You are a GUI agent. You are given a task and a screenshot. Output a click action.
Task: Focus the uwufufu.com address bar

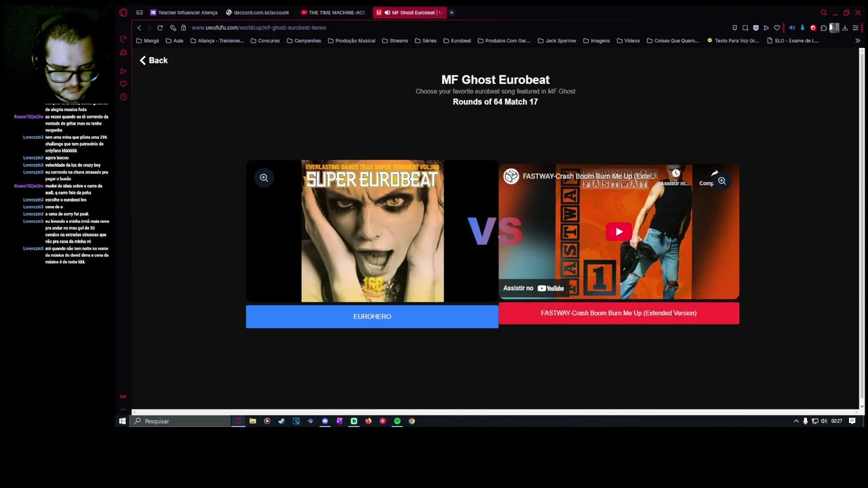[x=258, y=28]
